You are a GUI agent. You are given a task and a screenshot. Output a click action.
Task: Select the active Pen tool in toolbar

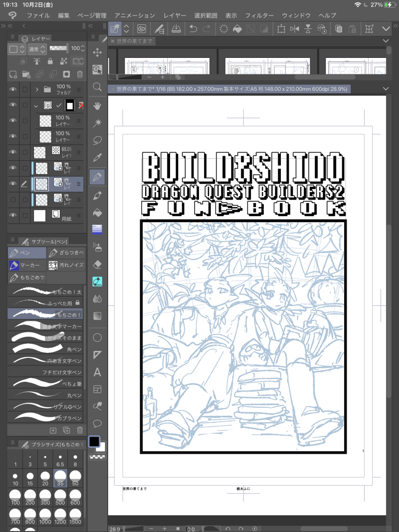click(x=97, y=177)
